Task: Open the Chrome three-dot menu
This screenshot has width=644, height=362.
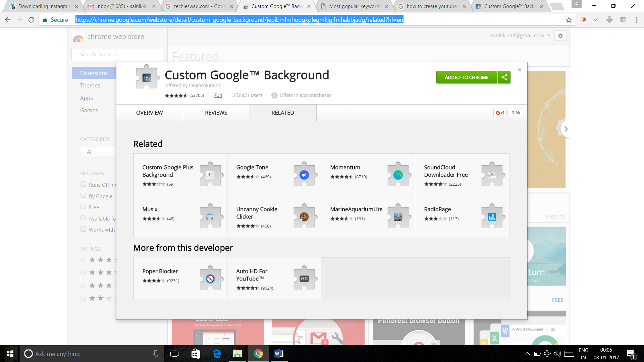Action: 637,20
